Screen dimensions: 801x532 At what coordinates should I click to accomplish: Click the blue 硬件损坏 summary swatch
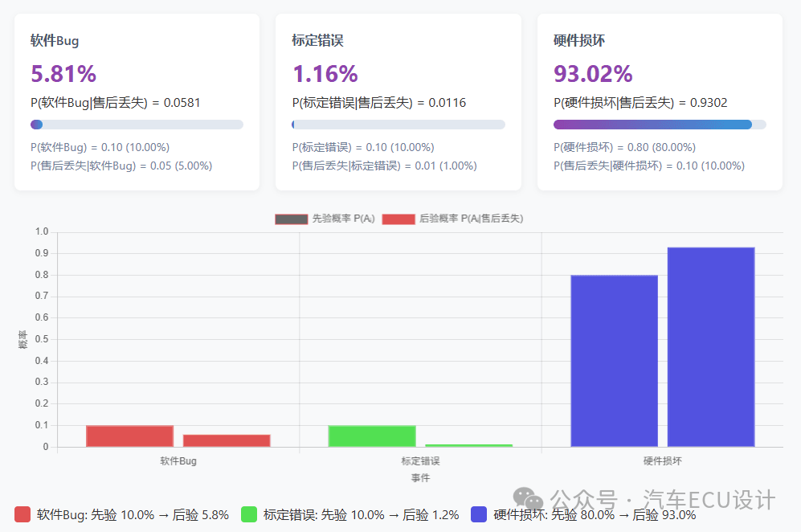point(479,514)
